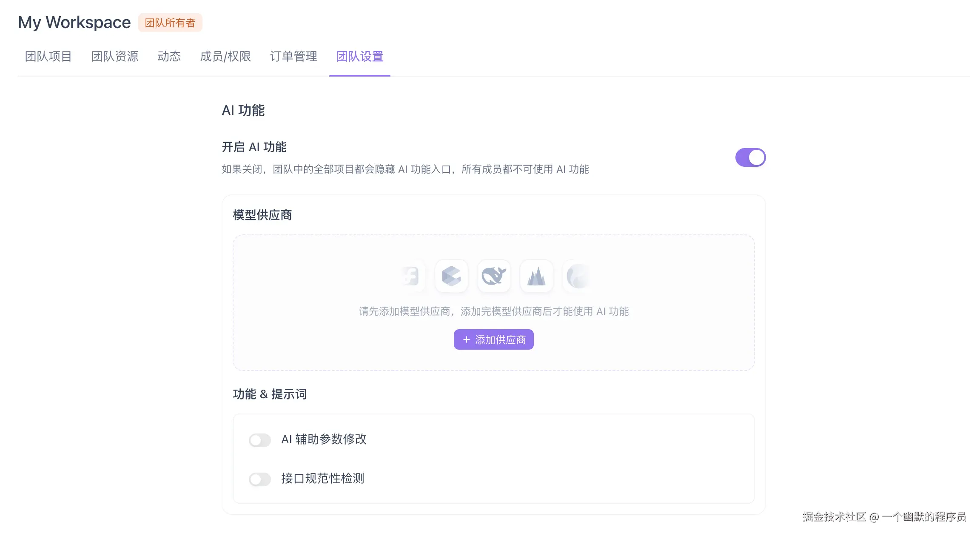Screen dimensions: 980x536
Task: Open the 团队资源 tab
Action: [x=115, y=57]
